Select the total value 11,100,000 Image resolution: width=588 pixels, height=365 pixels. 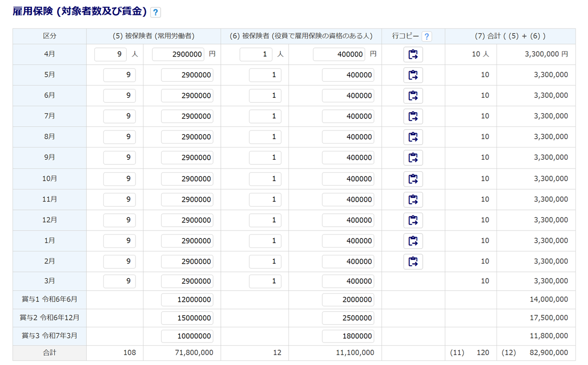point(355,353)
